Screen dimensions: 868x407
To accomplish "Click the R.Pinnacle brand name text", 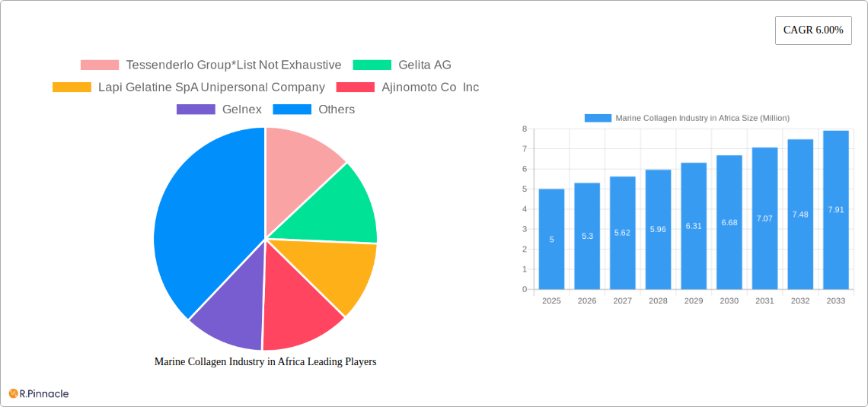I will coord(44,394).
